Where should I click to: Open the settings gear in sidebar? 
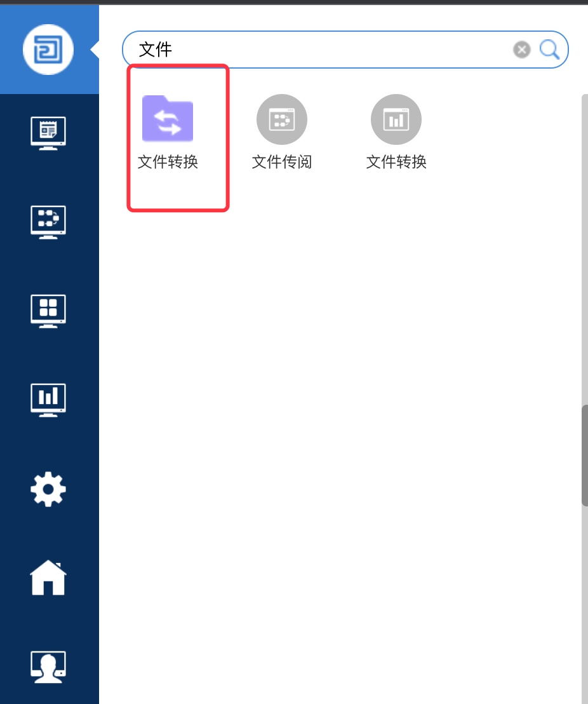[x=48, y=489]
